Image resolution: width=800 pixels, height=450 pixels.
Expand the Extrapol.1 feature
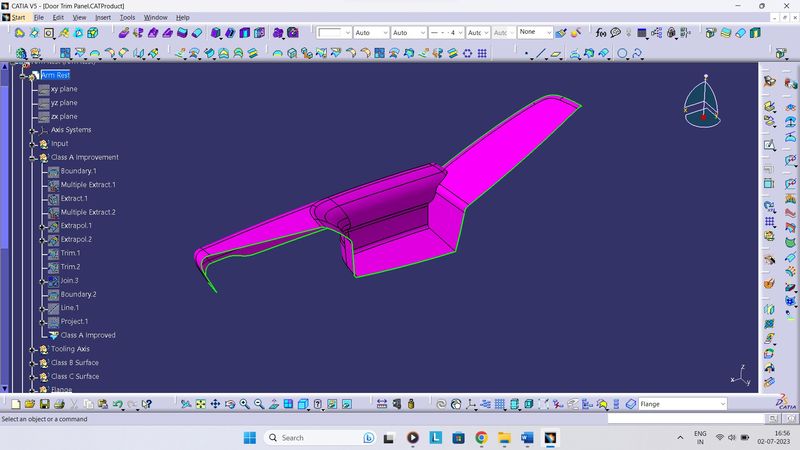[x=42, y=227]
